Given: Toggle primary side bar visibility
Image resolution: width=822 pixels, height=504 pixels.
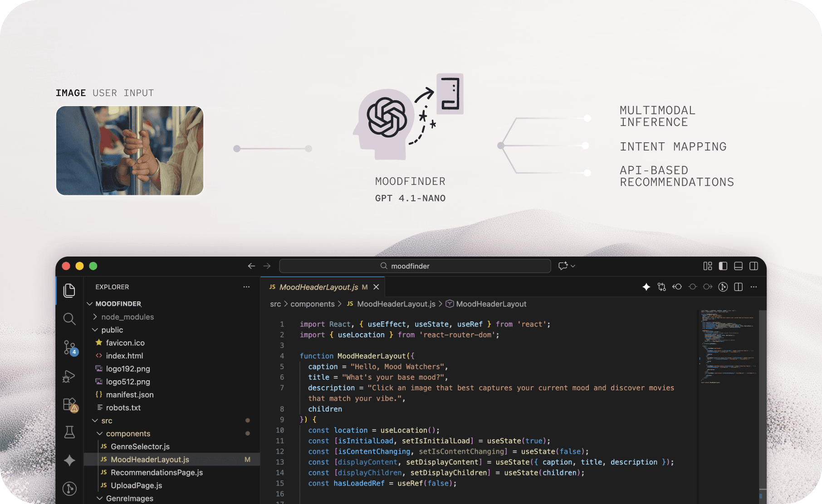Looking at the screenshot, I should point(723,266).
